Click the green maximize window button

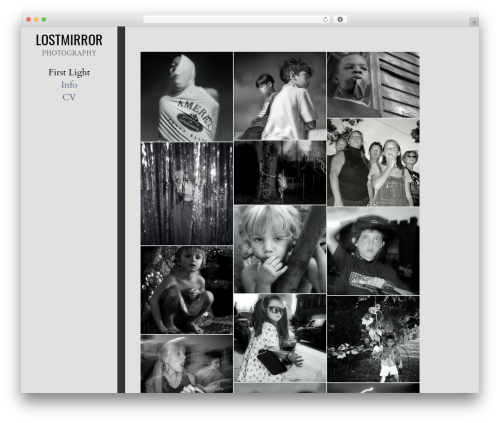click(44, 20)
